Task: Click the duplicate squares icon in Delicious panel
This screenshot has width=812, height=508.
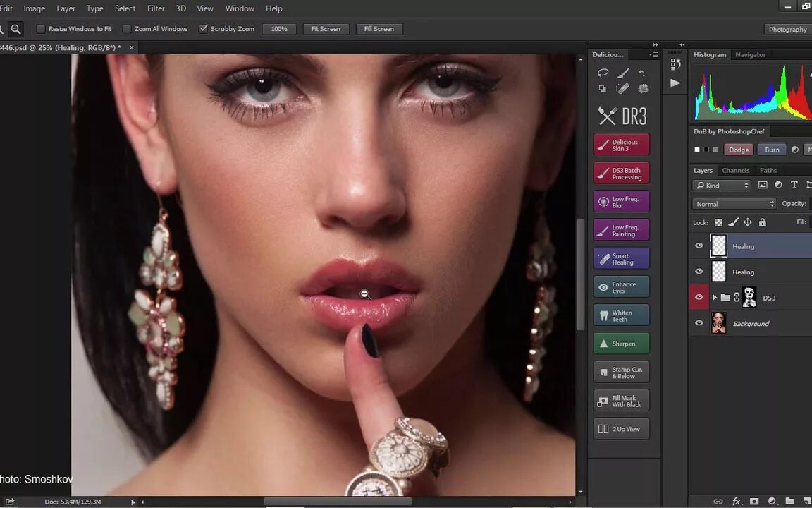Action: (603, 89)
